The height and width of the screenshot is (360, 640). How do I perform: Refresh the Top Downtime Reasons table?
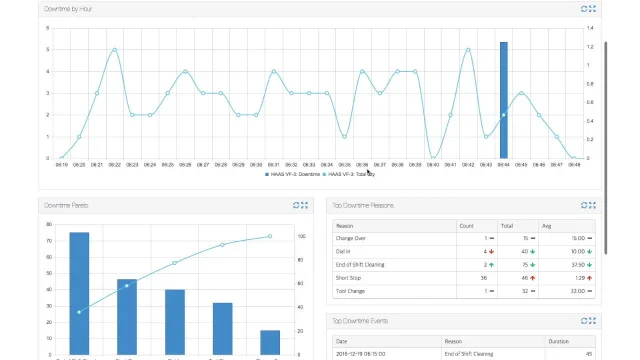(x=584, y=205)
